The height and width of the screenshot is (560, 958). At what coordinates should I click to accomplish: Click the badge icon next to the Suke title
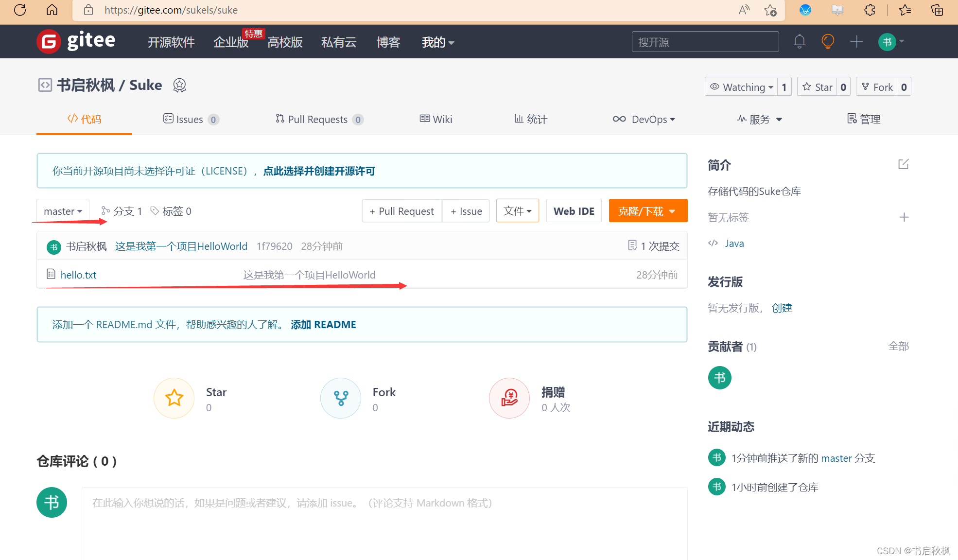(x=179, y=86)
